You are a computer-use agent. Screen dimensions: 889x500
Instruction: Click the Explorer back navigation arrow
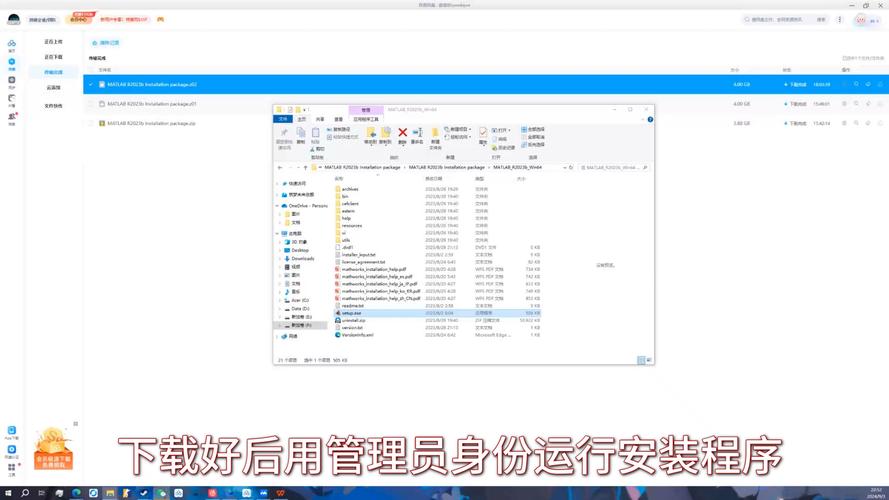280,168
